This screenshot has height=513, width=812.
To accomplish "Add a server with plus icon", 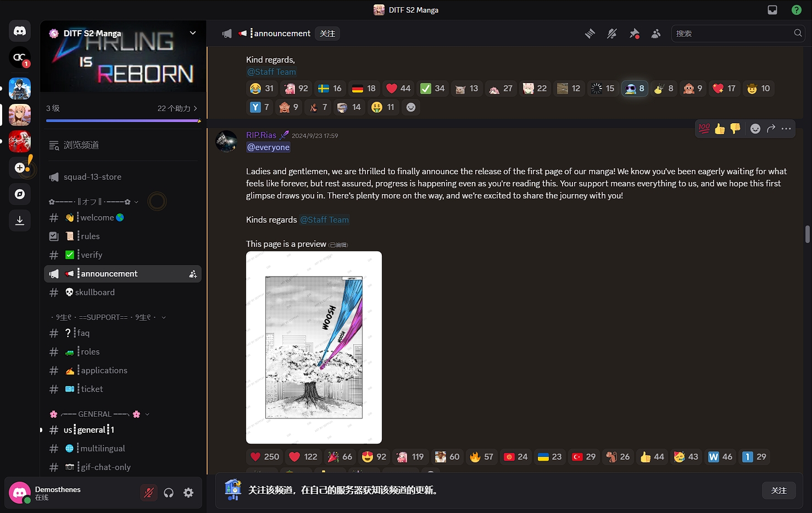I will pos(20,168).
